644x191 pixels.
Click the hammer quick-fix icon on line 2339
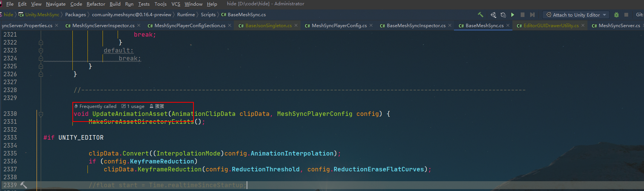coord(23,185)
